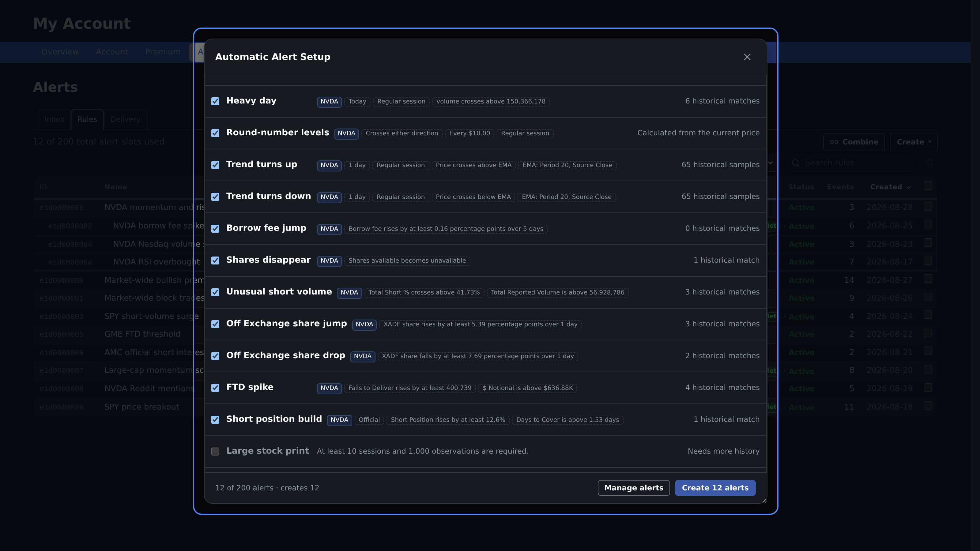Image resolution: width=980 pixels, height=551 pixels.
Task: Switch to Delivery tab under Alerts
Action: 125,119
